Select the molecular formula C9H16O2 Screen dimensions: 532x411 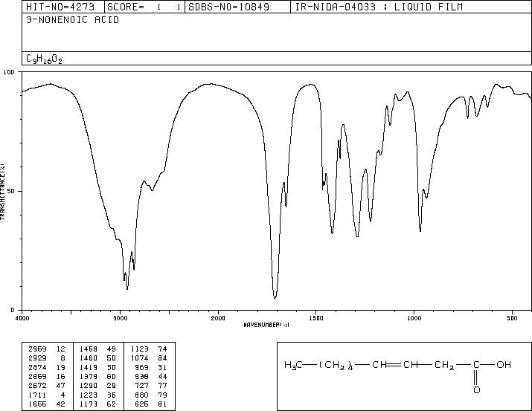tap(44, 59)
